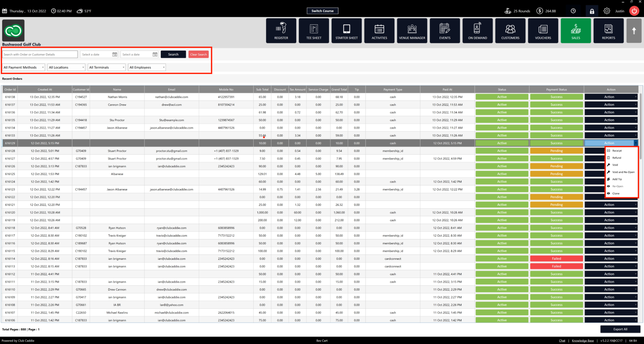This screenshot has width=644, height=344.
Task: Open the Tee Sheet module
Action: (x=314, y=30)
